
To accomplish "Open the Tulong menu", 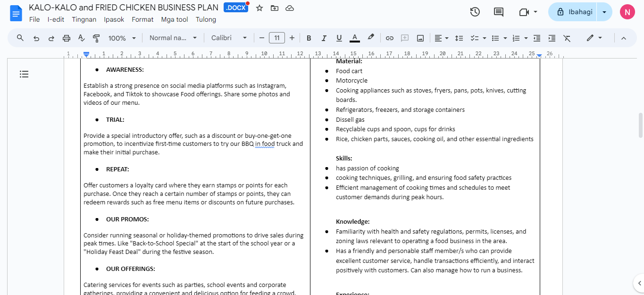I will 206,19.
